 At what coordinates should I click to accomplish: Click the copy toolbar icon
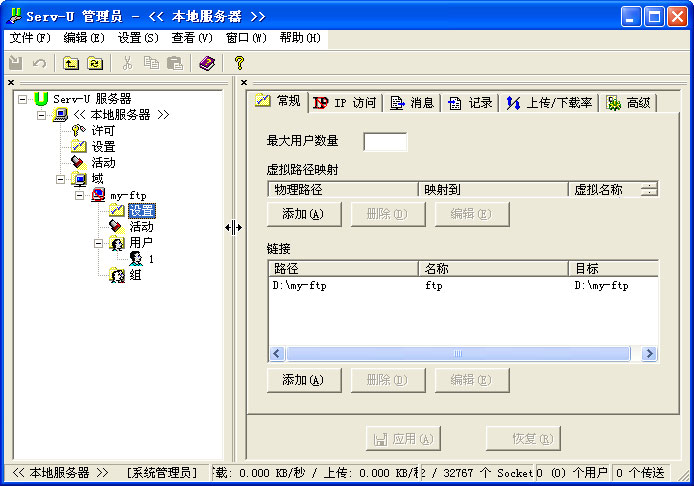click(x=151, y=63)
